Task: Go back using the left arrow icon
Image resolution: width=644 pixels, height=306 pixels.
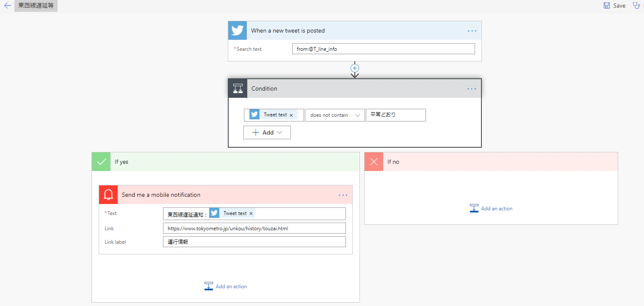Action: [x=7, y=6]
